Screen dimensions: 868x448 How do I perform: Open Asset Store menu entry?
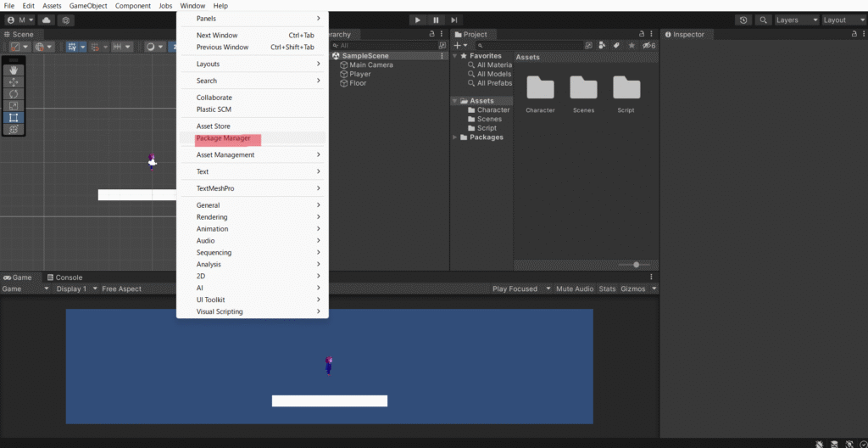click(214, 126)
